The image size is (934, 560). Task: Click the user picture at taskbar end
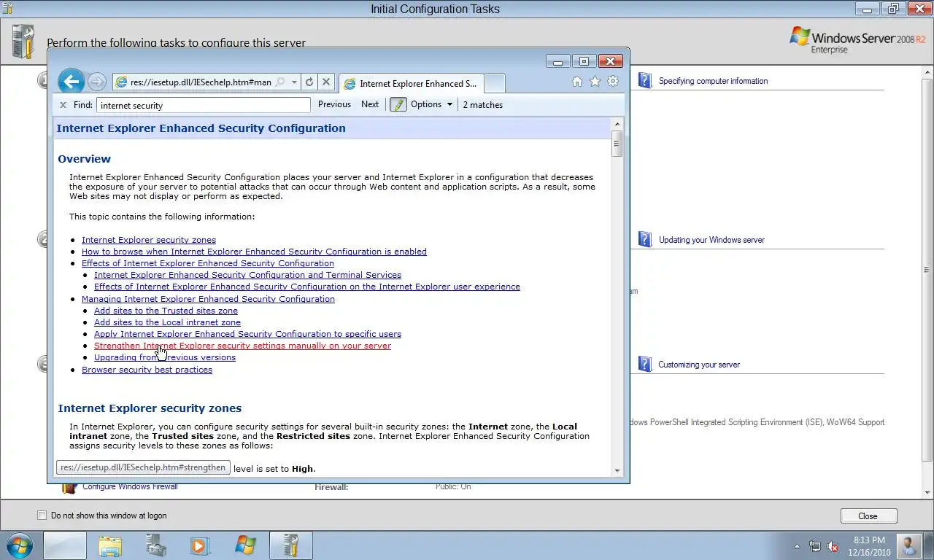(909, 545)
